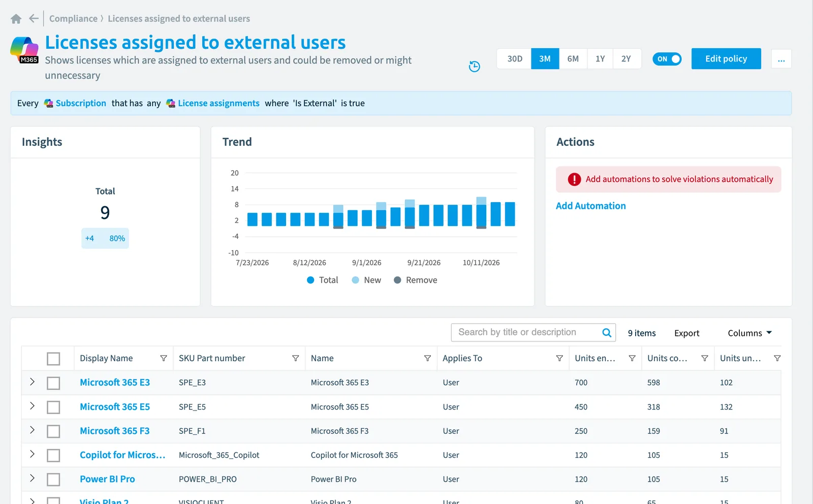Open the Compliance breadcrumb
Image resolution: width=813 pixels, height=504 pixels.
[x=73, y=19]
